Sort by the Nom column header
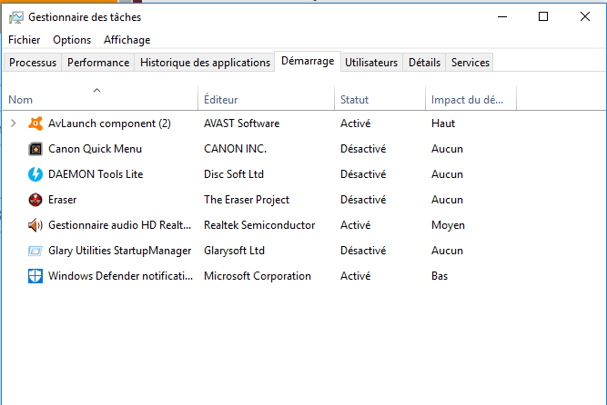The image size is (607, 405). coord(101,98)
